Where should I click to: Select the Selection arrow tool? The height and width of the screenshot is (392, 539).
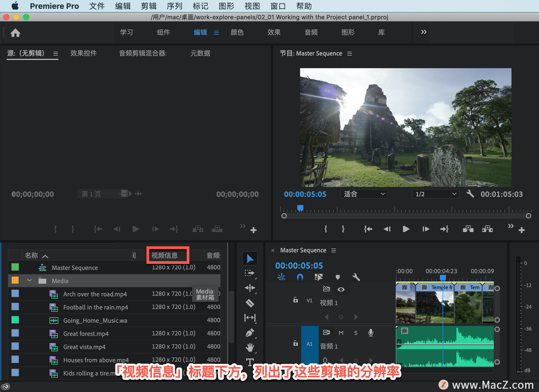[250, 259]
